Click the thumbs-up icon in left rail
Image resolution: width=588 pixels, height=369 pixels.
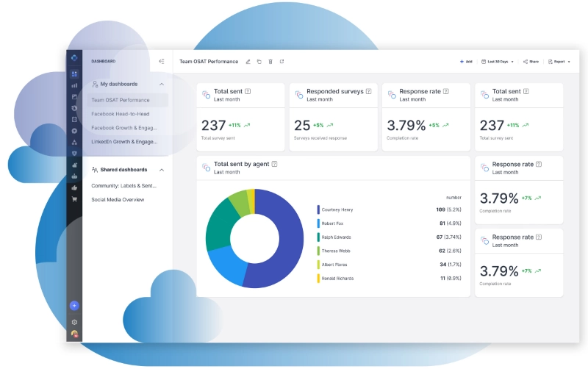point(74,188)
